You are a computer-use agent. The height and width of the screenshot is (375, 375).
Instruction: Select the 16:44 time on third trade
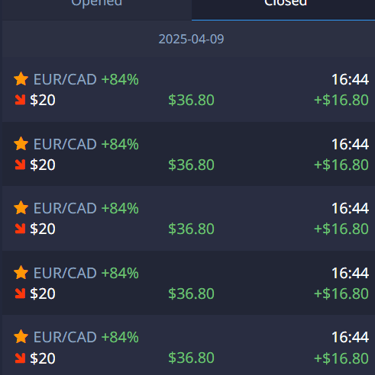click(350, 208)
